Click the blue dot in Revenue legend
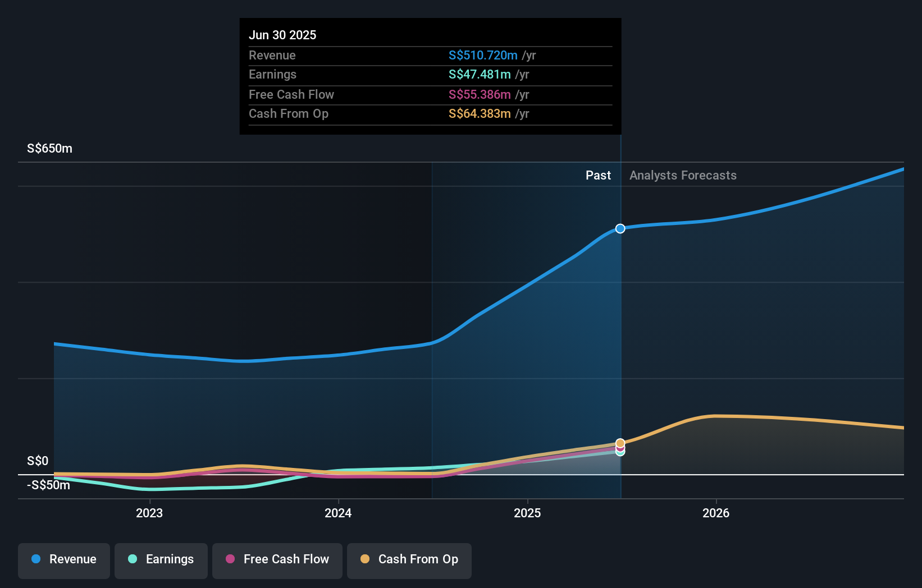The height and width of the screenshot is (588, 922). pyautogui.click(x=36, y=559)
